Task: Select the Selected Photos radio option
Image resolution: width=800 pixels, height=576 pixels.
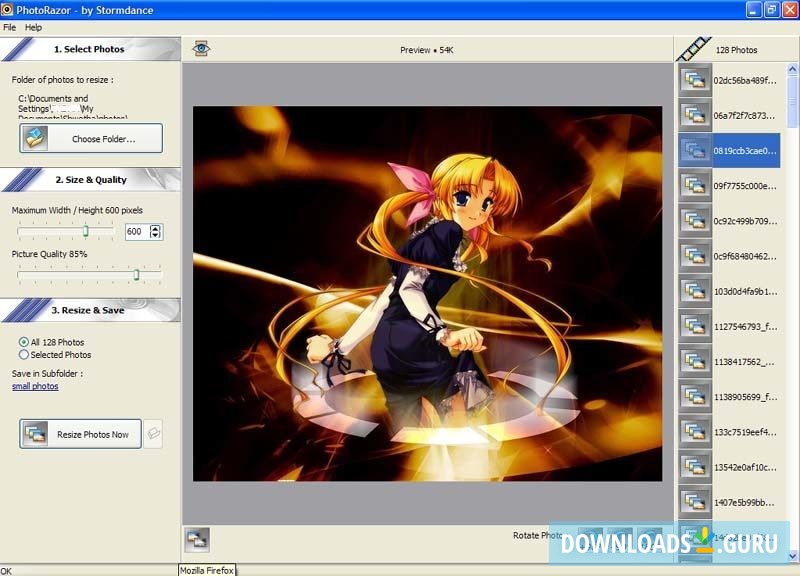Action: pyautogui.click(x=23, y=355)
